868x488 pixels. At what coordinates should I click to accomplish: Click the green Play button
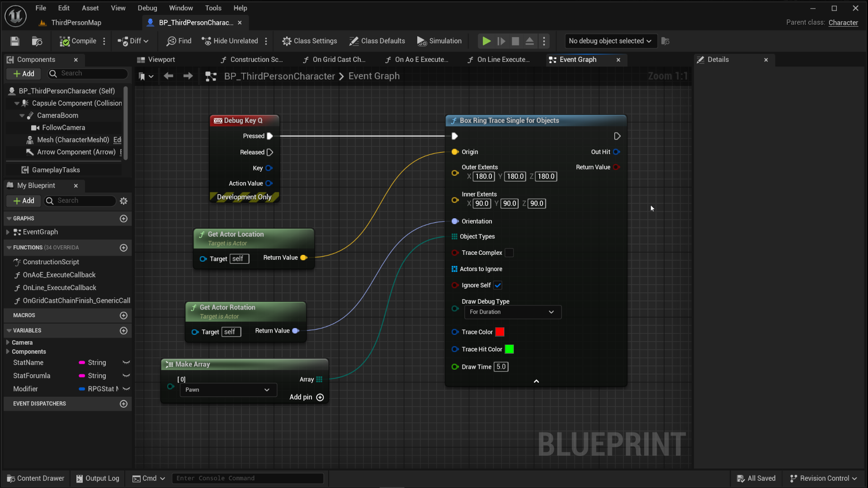click(486, 41)
